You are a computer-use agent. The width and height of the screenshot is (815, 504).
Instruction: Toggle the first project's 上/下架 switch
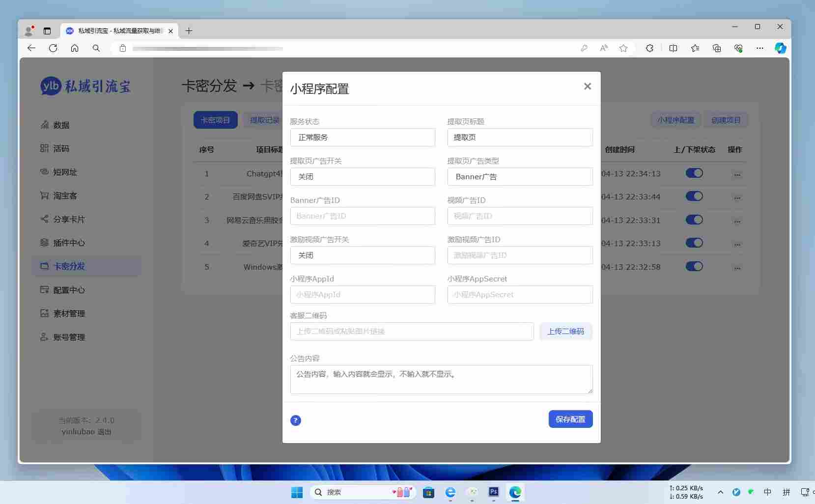coord(694,173)
